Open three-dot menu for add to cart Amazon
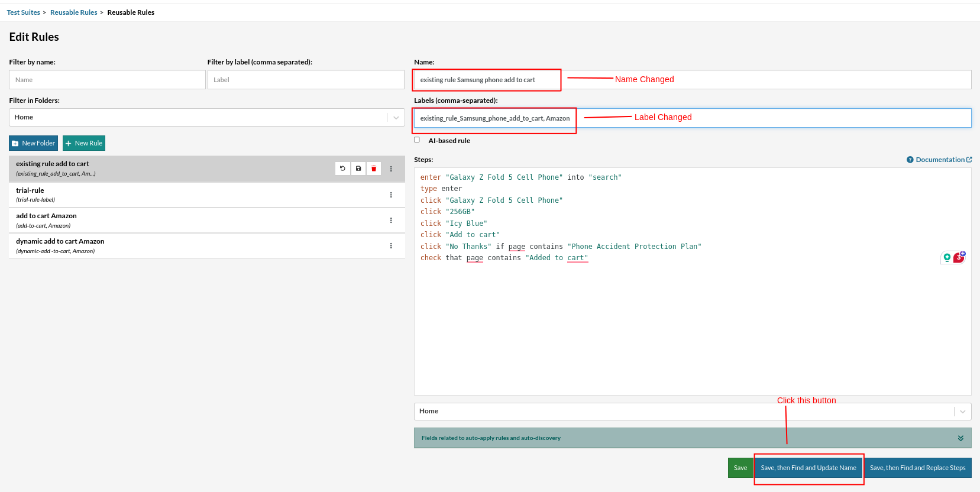 (x=391, y=221)
